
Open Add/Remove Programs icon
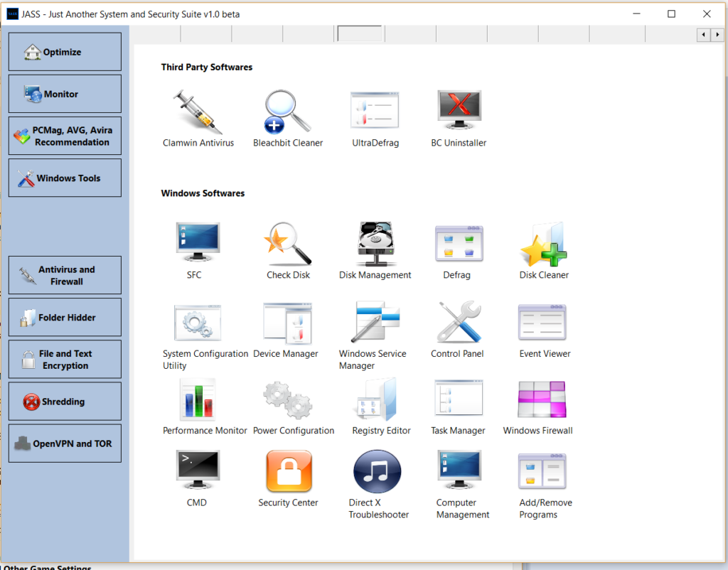point(542,471)
